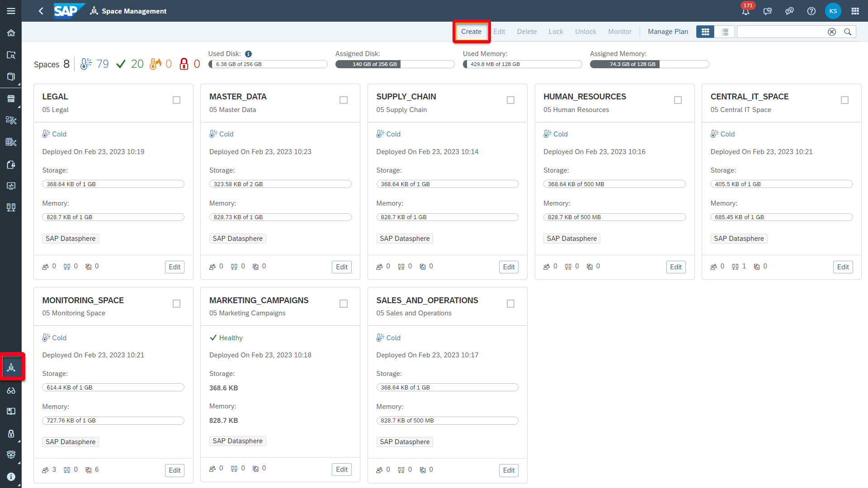Select the Space Management sidebar icon
Image resolution: width=868 pixels, height=488 pixels.
click(11, 367)
